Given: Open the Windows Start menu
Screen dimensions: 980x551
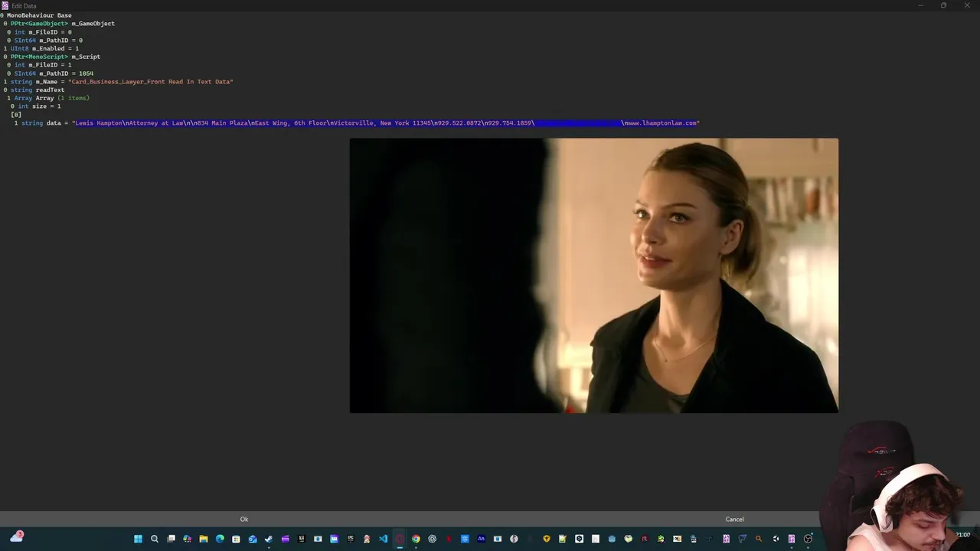Looking at the screenshot, I should click(138, 539).
